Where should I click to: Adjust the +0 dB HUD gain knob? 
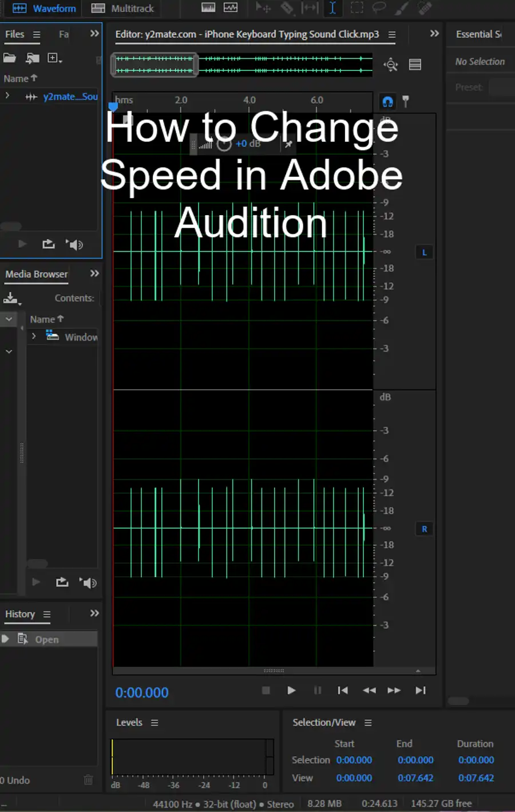(x=224, y=144)
